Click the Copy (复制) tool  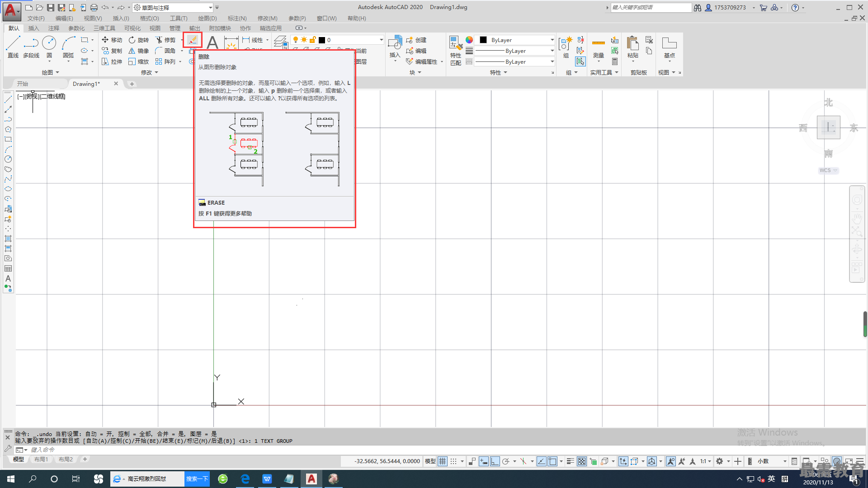tap(112, 51)
